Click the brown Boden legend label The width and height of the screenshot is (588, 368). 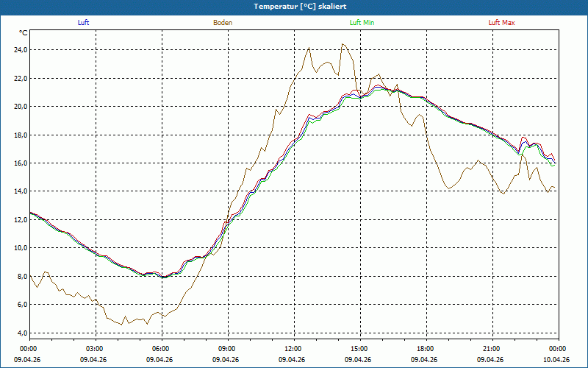223,23
